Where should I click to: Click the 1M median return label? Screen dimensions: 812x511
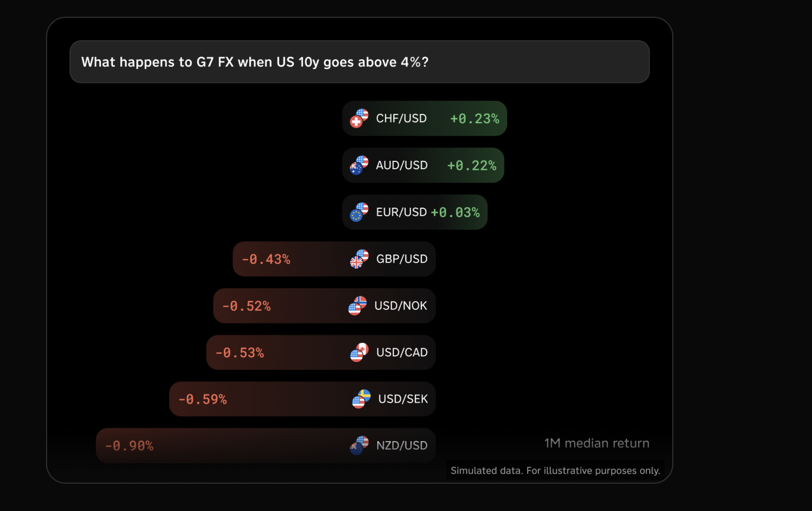(x=597, y=443)
